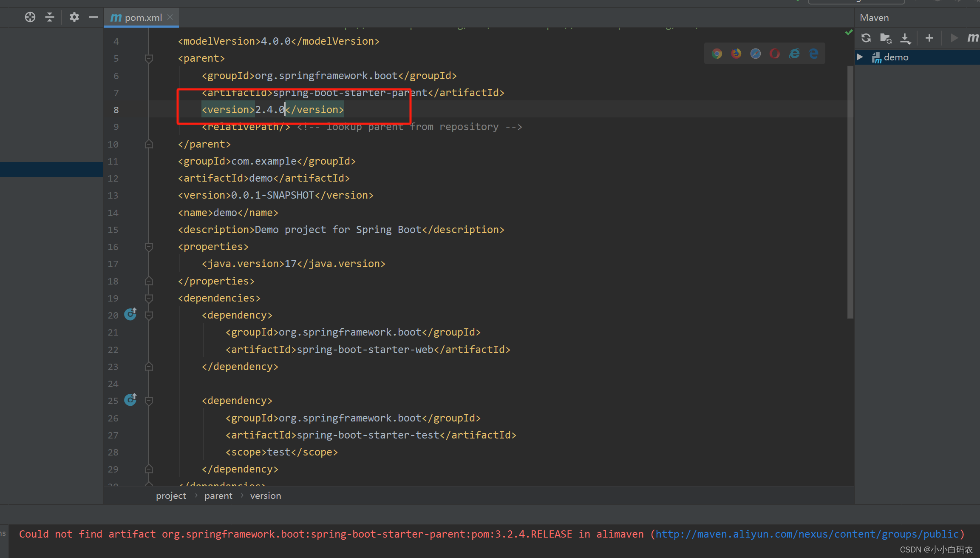Click the editor vertical scrollbar
This screenshot has height=558, width=980.
pyautogui.click(x=850, y=191)
